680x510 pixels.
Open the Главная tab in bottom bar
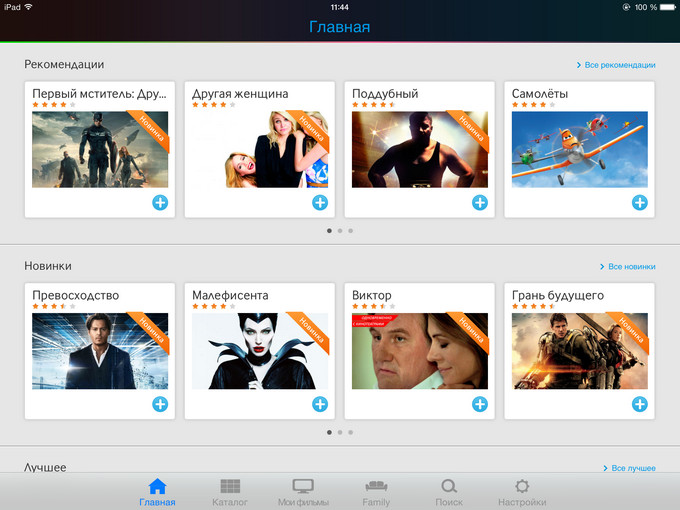click(157, 492)
